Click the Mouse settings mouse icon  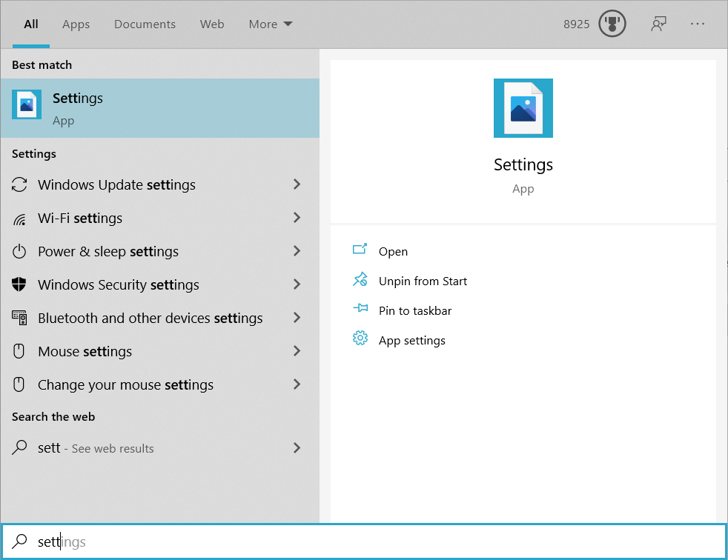coord(19,351)
